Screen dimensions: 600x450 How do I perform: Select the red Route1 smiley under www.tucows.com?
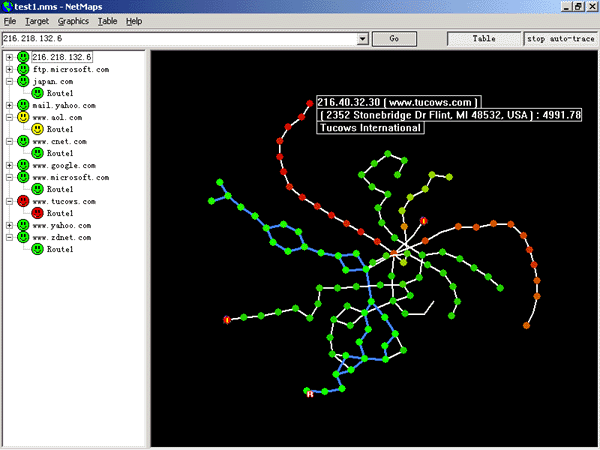[38, 213]
